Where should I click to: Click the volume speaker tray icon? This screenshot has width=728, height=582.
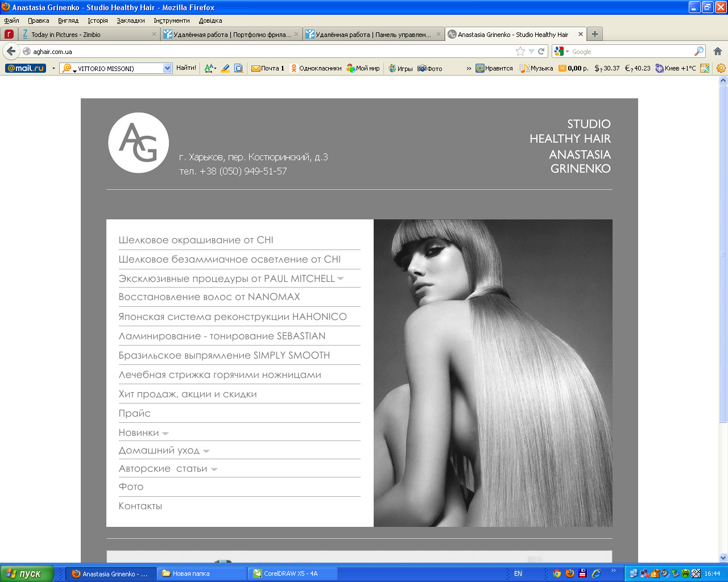tap(665, 573)
